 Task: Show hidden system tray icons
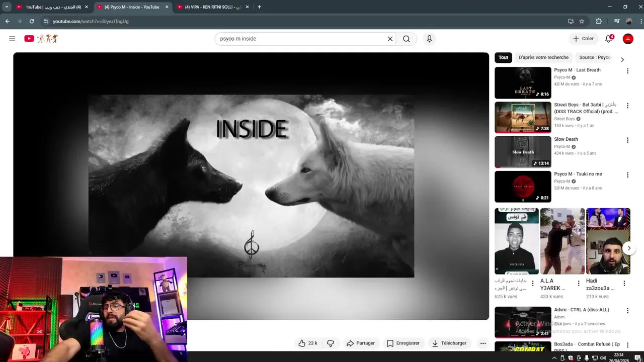coord(554,358)
